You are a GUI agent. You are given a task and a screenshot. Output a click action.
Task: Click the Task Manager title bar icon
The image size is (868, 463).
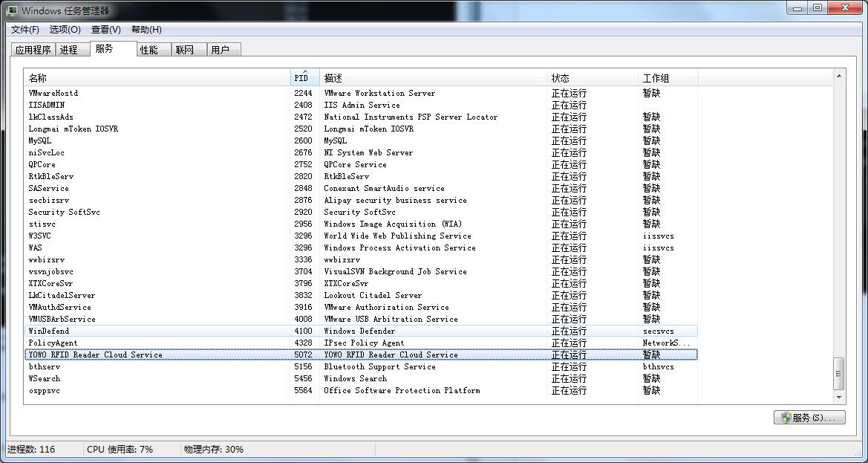(12, 10)
